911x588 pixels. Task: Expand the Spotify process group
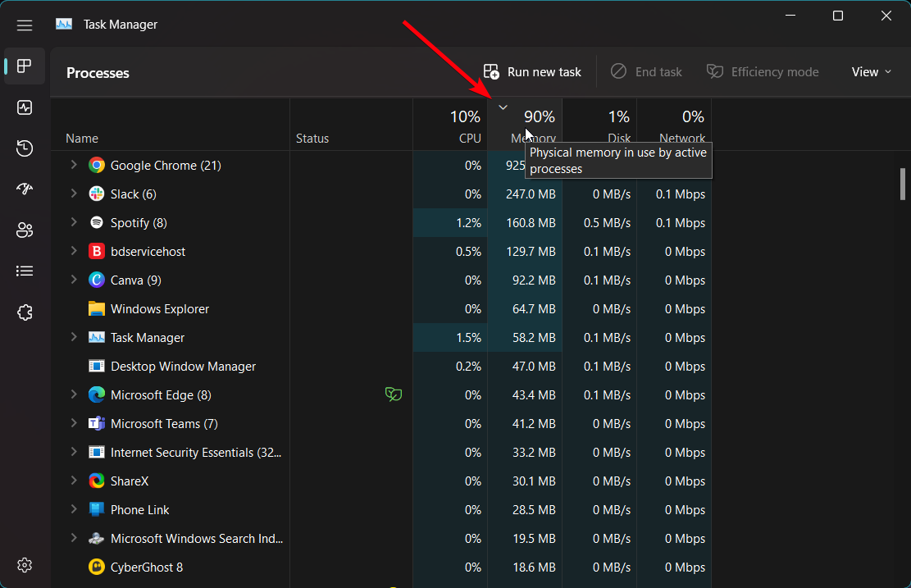click(x=74, y=222)
